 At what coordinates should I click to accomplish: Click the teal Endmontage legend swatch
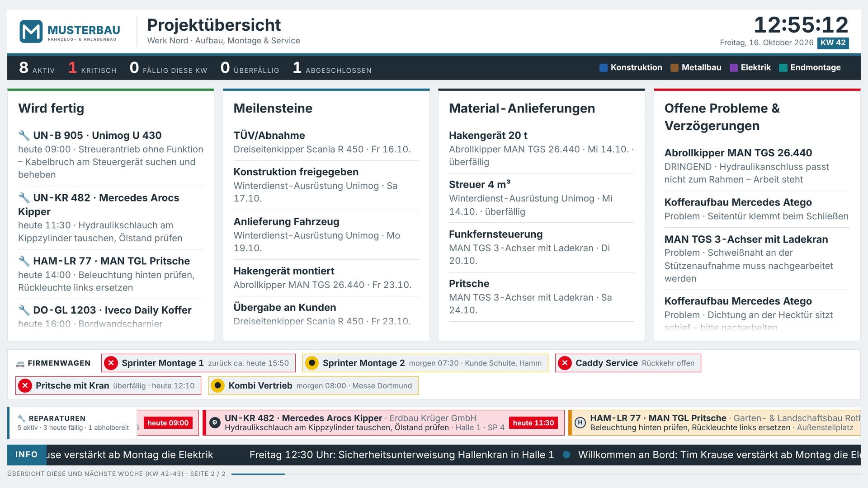click(x=783, y=68)
